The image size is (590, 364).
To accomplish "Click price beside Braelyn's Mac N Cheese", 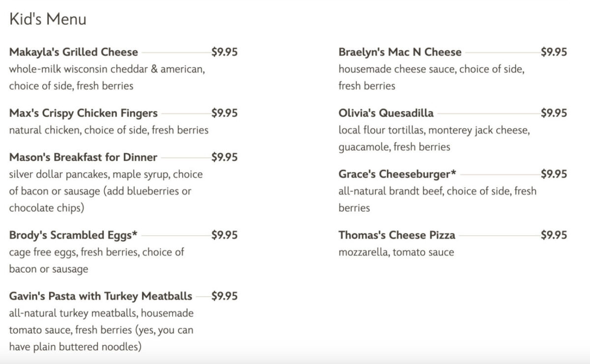I will pyautogui.click(x=554, y=52).
